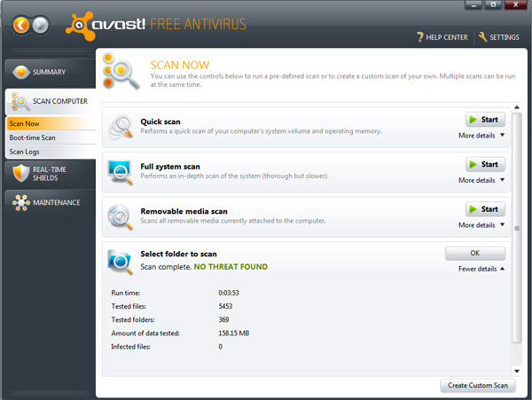The image size is (532, 400).
Task: Open the Maintenance section
Action: (51, 202)
